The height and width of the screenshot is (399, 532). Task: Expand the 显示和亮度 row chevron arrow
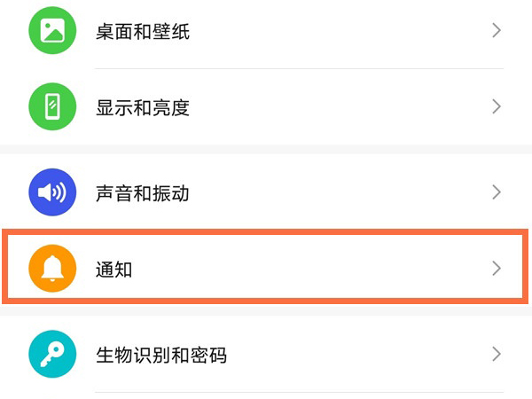(x=497, y=107)
